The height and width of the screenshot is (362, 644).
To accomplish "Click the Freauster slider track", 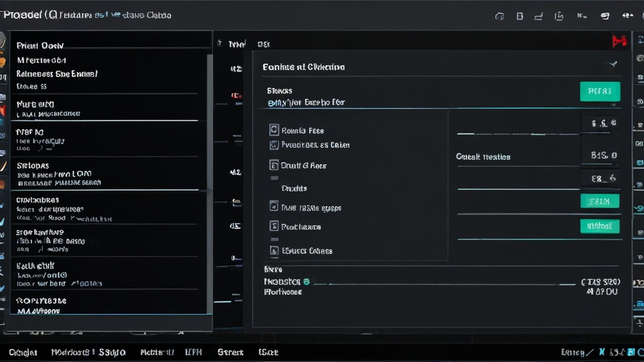I will tap(444, 284).
